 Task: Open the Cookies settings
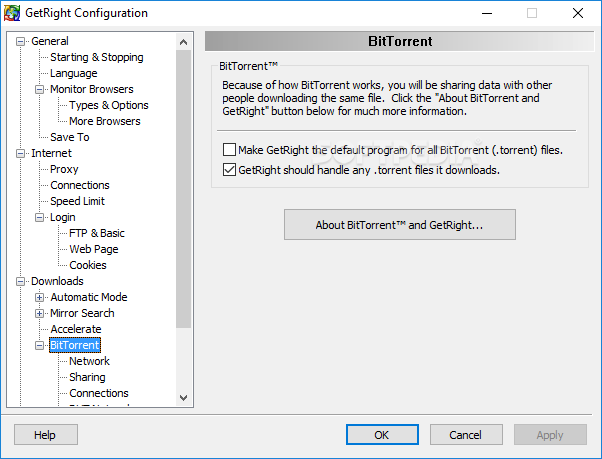point(88,265)
